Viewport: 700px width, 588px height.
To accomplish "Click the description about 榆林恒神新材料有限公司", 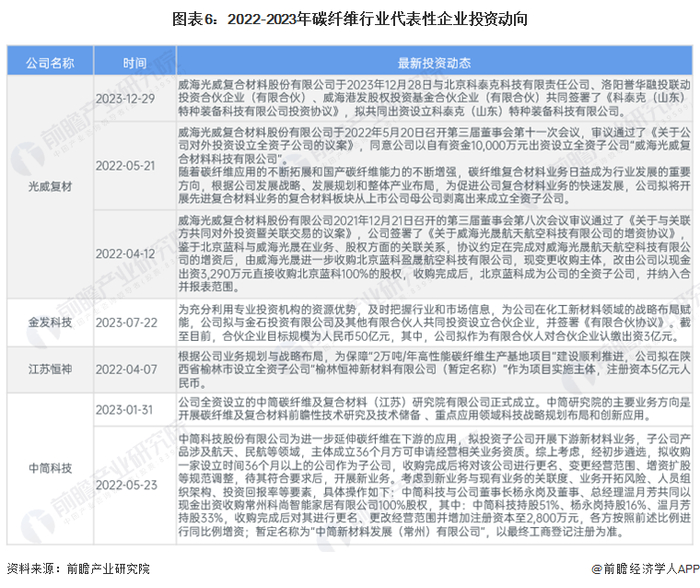I will coord(434,369).
